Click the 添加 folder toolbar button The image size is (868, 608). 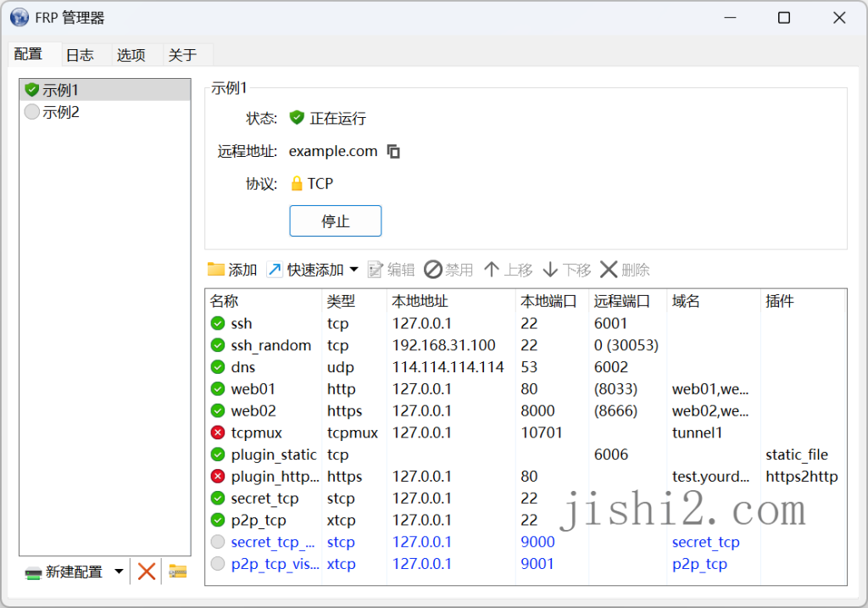(x=232, y=270)
